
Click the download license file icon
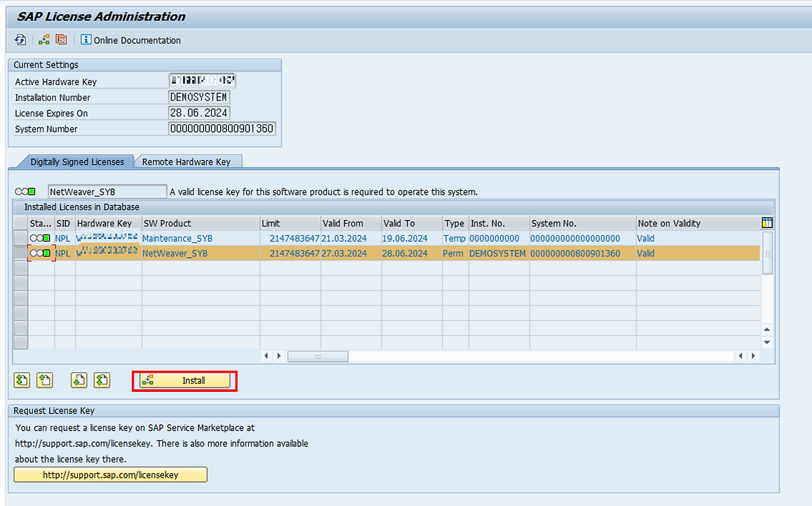coord(79,380)
